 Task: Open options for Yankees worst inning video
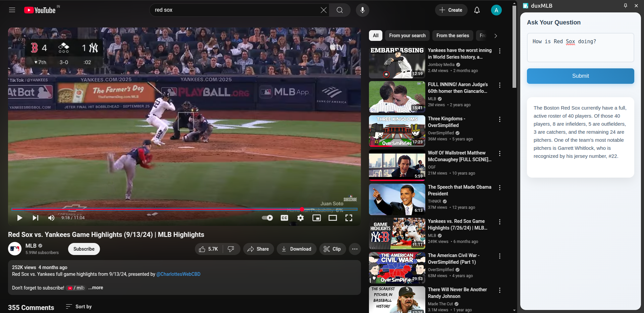[500, 51]
